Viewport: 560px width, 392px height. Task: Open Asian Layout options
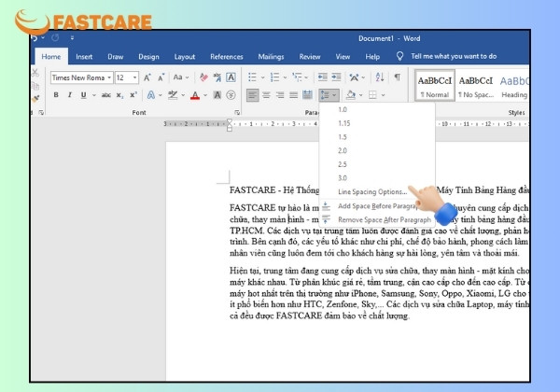354,77
